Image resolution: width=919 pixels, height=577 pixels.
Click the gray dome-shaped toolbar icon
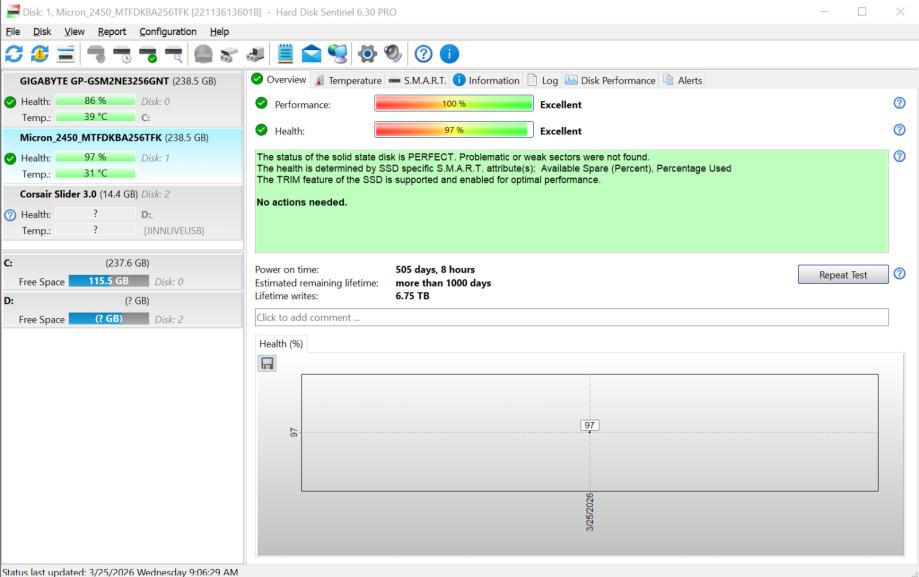tap(203, 54)
